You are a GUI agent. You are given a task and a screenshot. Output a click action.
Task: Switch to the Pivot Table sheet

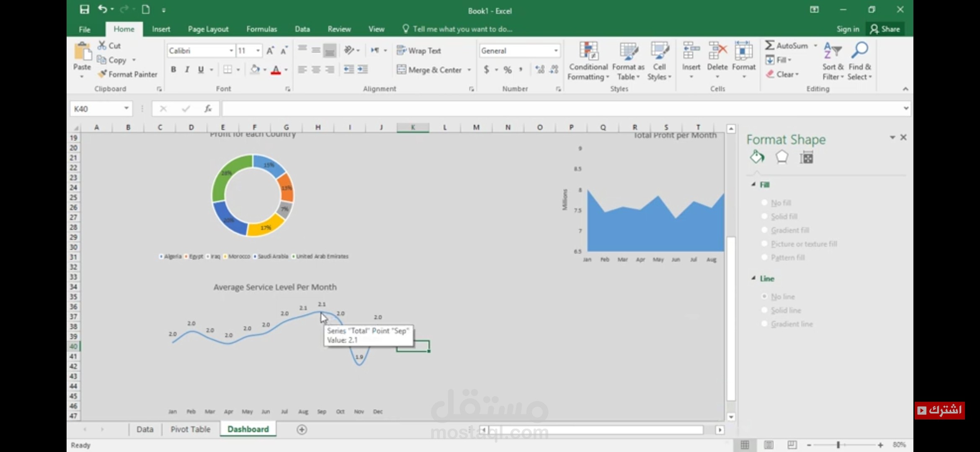pyautogui.click(x=190, y=429)
